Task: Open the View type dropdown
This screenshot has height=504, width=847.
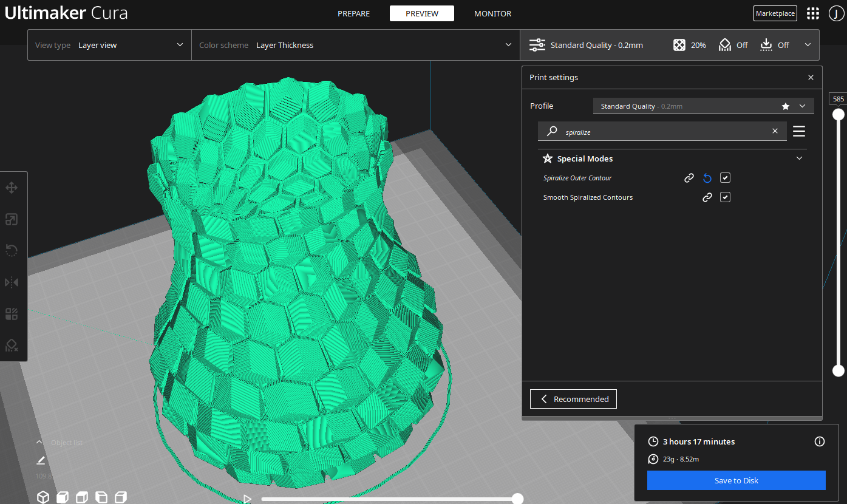Action: click(x=109, y=45)
